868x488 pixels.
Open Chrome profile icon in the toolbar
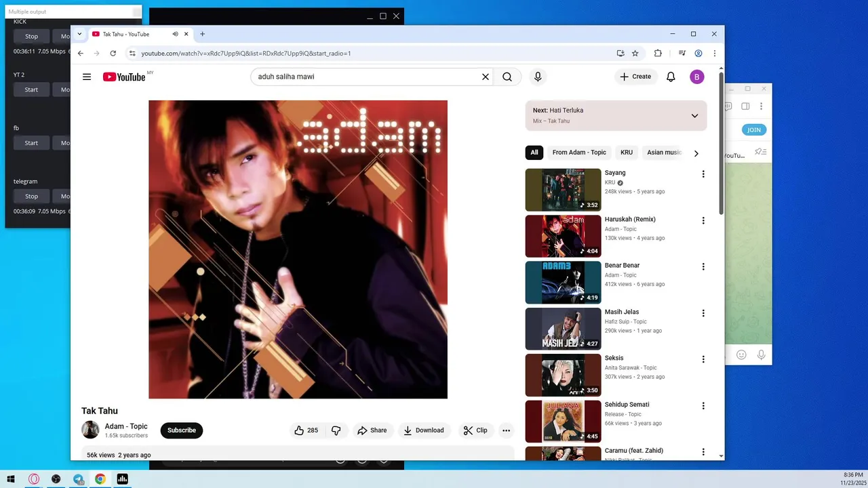(x=698, y=53)
